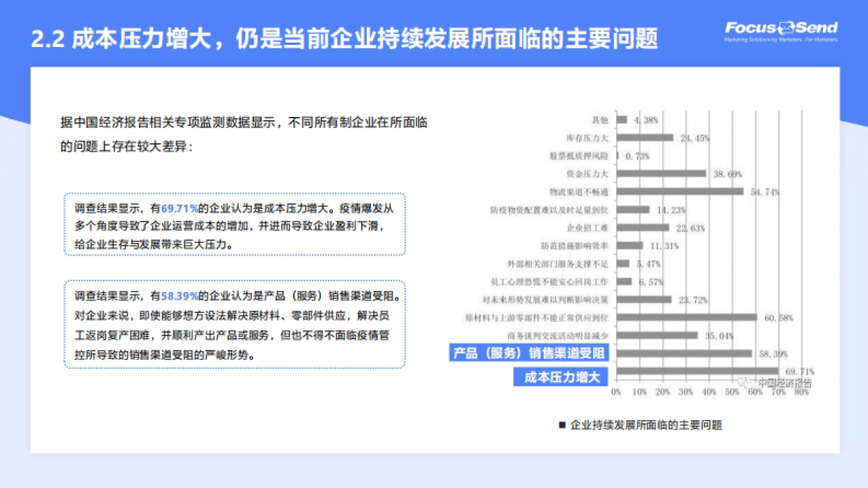Click the legend text 企业持续发展所面临的主要问题

[x=647, y=426]
